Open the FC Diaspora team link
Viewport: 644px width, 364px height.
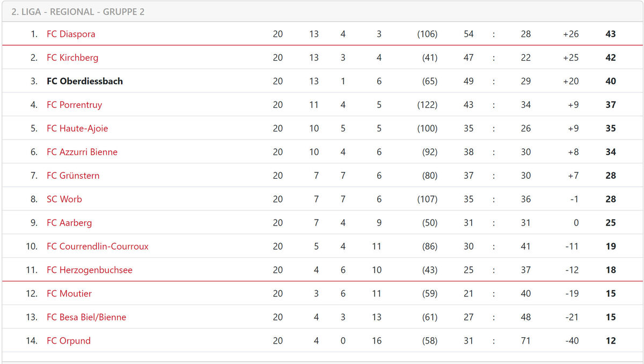[x=71, y=34]
